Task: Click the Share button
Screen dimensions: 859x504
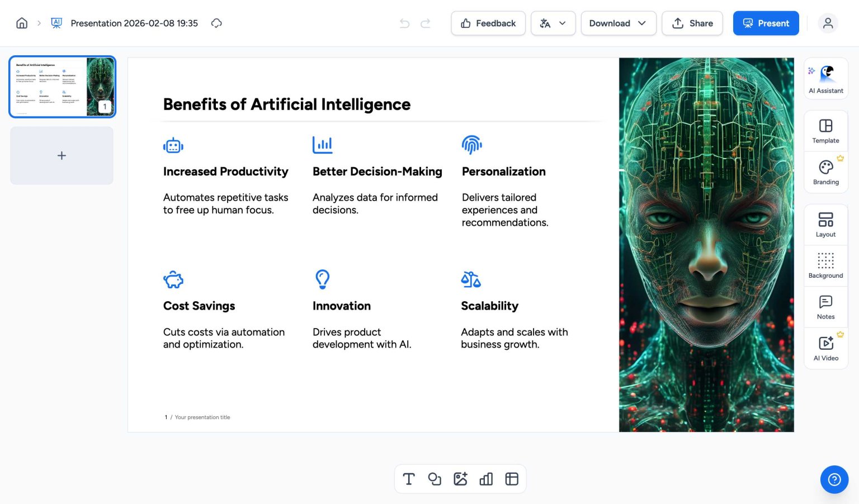Action: point(692,23)
